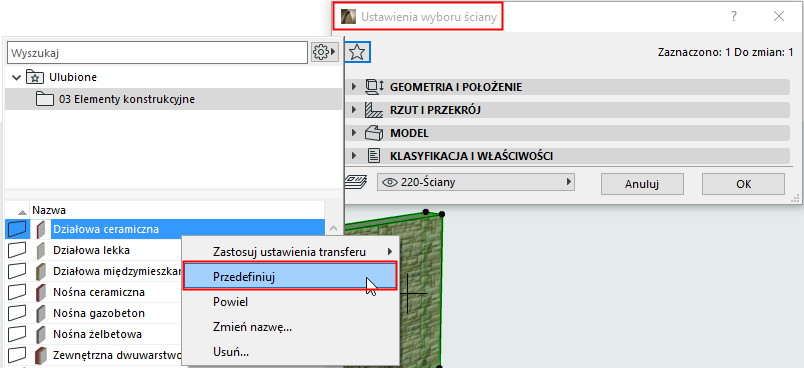The image size is (804, 368).
Task: Click the Klasyfikacja i właściwości list icon
Action: tap(374, 156)
